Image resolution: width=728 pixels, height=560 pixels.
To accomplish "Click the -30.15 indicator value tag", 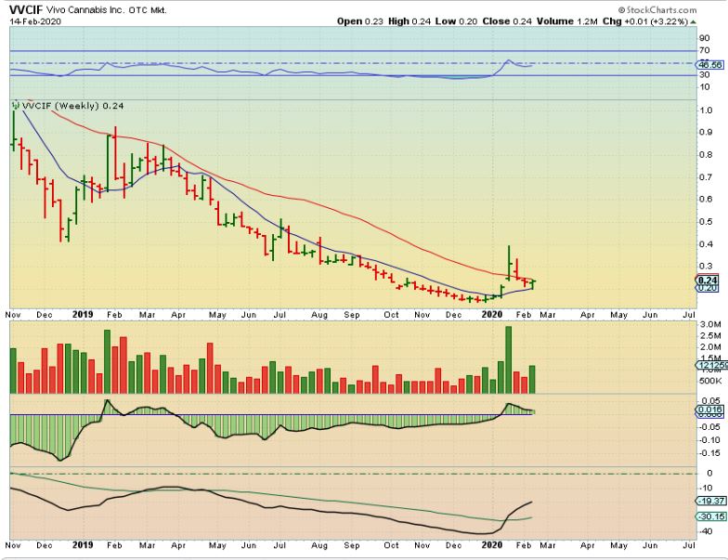I will pyautogui.click(x=711, y=516).
